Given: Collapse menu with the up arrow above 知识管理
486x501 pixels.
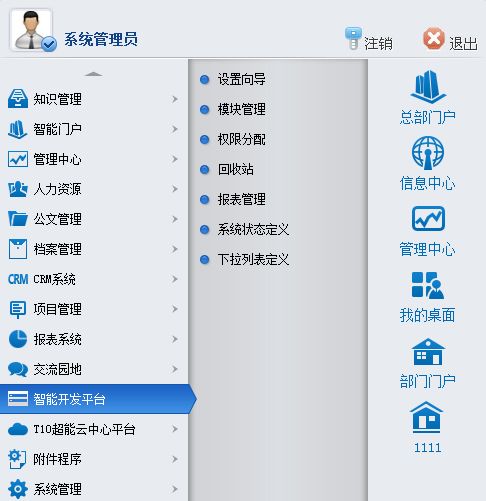Looking at the screenshot, I should click(94, 74).
